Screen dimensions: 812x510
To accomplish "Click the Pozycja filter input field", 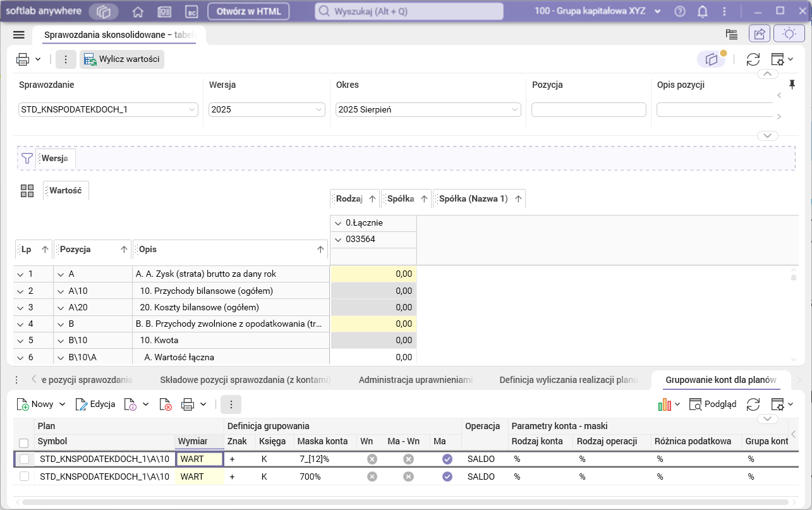I will 588,110.
